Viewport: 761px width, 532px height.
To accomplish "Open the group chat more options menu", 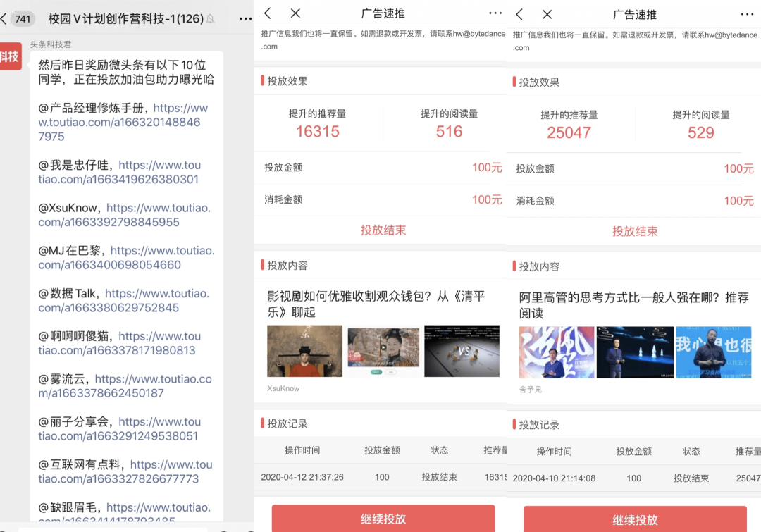I will (x=246, y=19).
